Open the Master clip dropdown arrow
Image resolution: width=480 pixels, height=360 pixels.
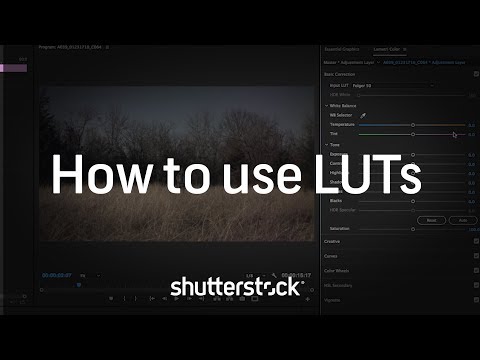tap(378, 63)
